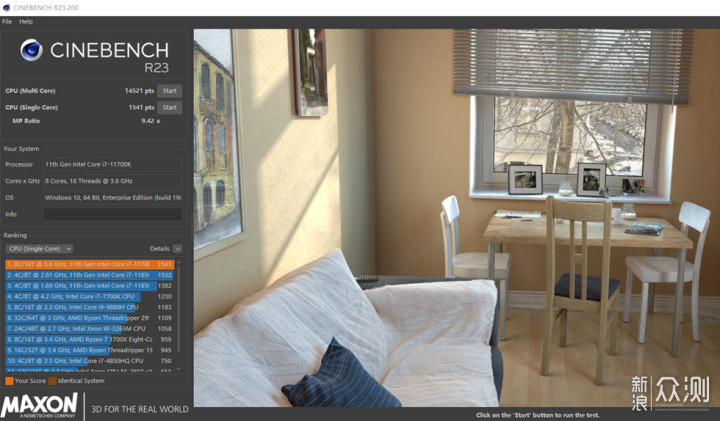Click the ranking list scroll up arrow
Viewport: 720px width, 421px height.
click(179, 263)
